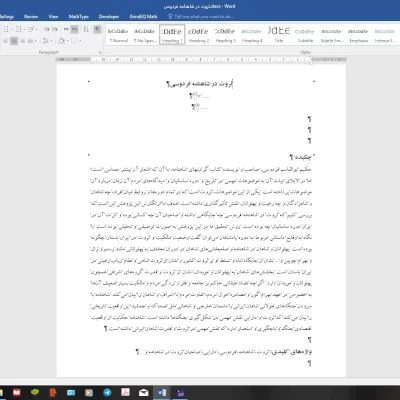Image resolution: width=400 pixels, height=400 pixels.
Task: Click the Sort icon in Paragraph group
Action: point(86,29)
